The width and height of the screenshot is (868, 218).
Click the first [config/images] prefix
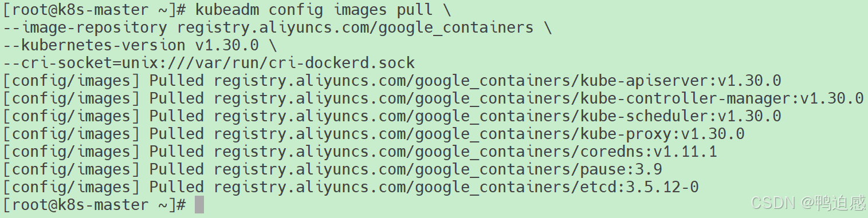pyautogui.click(x=72, y=80)
